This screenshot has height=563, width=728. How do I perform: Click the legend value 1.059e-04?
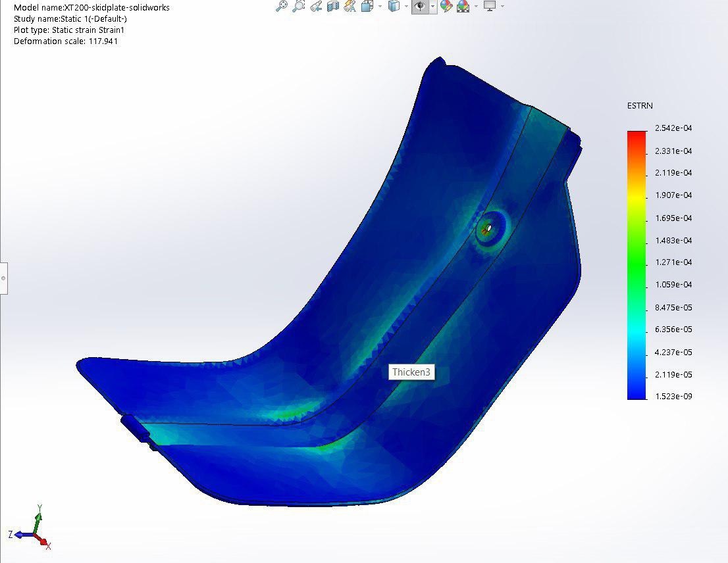673,284
